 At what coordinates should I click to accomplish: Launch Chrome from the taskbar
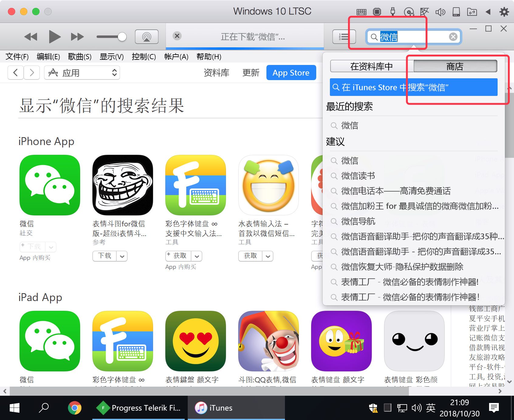pyautogui.click(x=74, y=408)
